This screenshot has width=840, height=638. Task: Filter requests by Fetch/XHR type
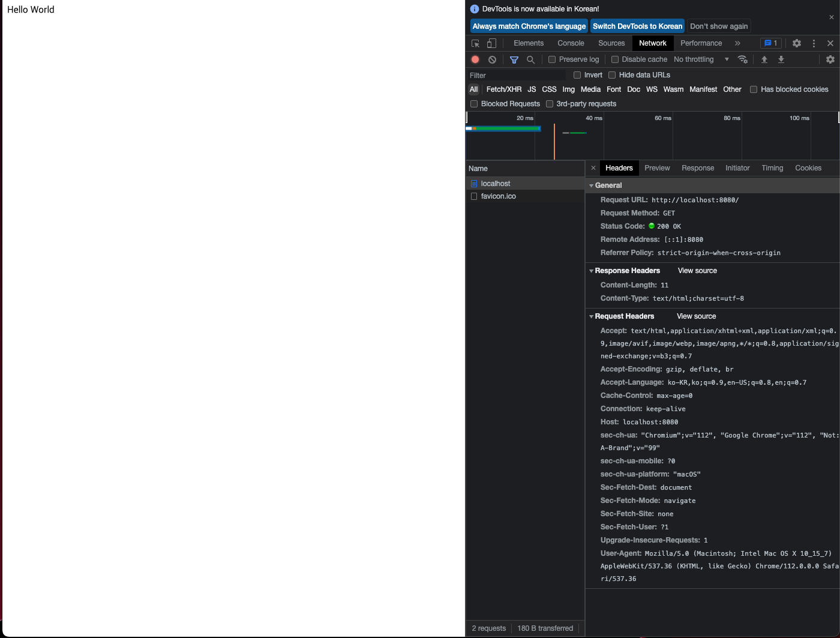[504, 89]
